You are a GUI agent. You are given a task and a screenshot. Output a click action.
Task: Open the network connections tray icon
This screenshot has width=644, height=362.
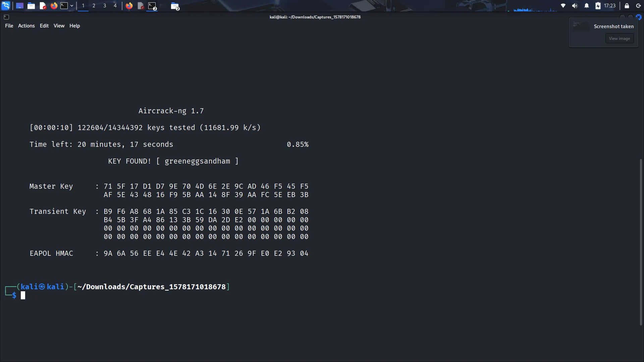(563, 6)
